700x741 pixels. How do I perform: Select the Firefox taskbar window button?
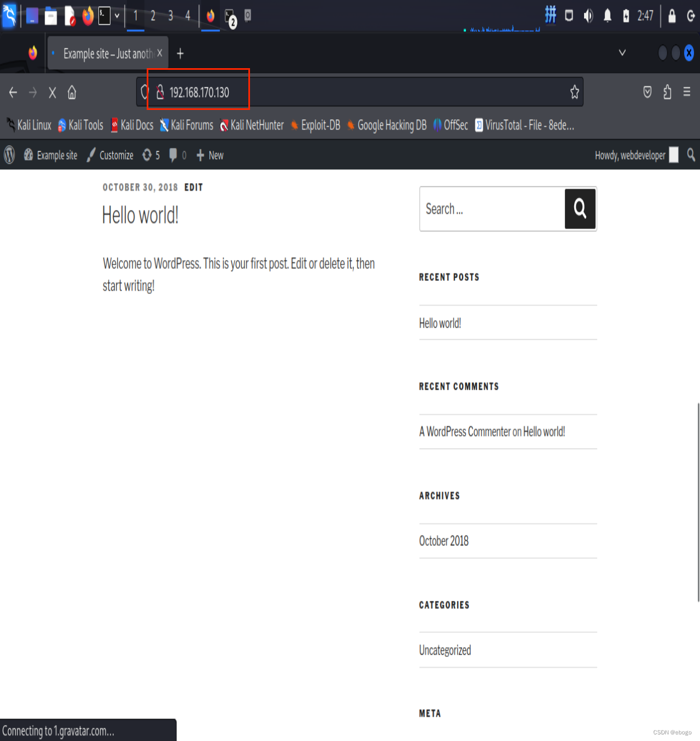point(210,16)
